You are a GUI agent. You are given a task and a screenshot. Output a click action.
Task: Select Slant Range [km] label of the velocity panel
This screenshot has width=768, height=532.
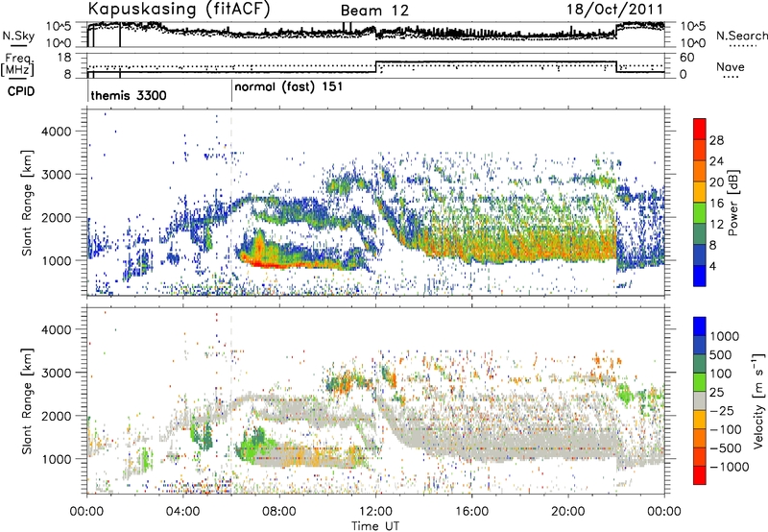27,400
